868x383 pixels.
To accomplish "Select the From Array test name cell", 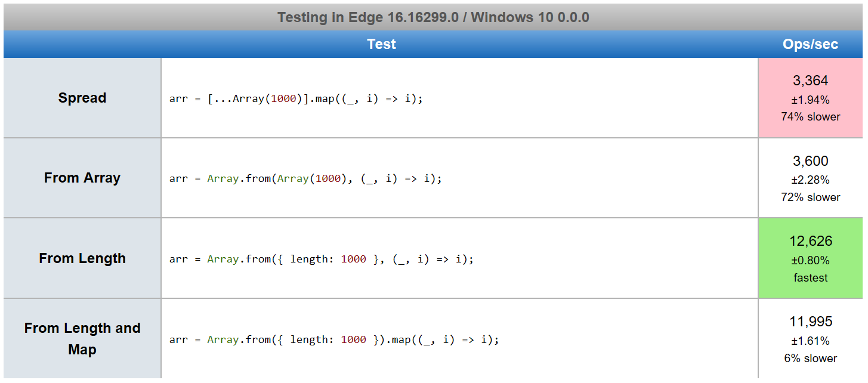I will point(82,178).
